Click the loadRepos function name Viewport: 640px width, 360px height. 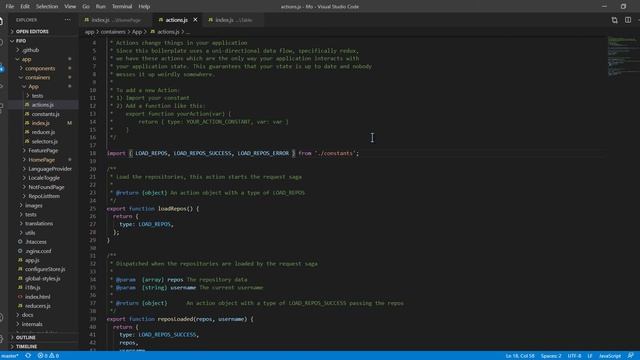172,209
